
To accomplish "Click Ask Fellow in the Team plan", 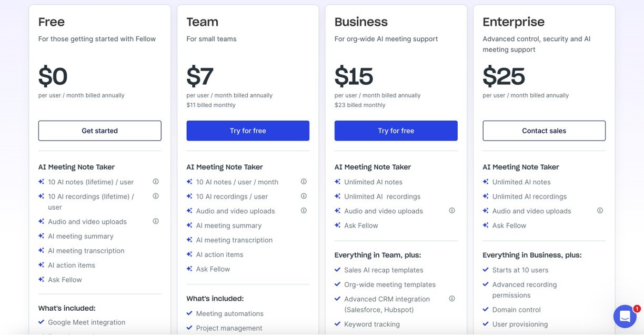I will [213, 269].
